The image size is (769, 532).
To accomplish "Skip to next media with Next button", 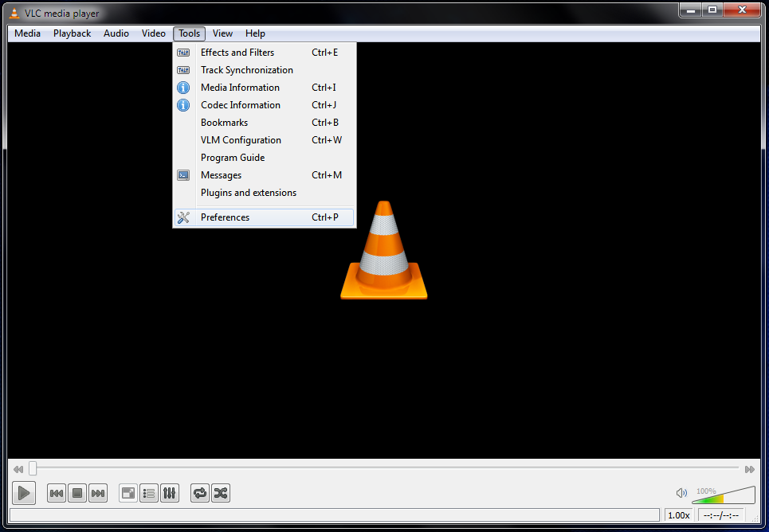I will pyautogui.click(x=97, y=493).
